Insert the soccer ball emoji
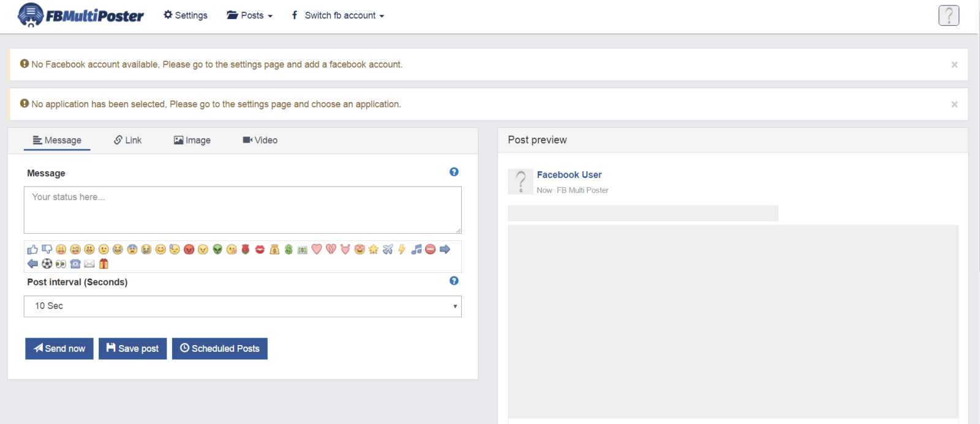980x424 pixels. pyautogui.click(x=47, y=264)
